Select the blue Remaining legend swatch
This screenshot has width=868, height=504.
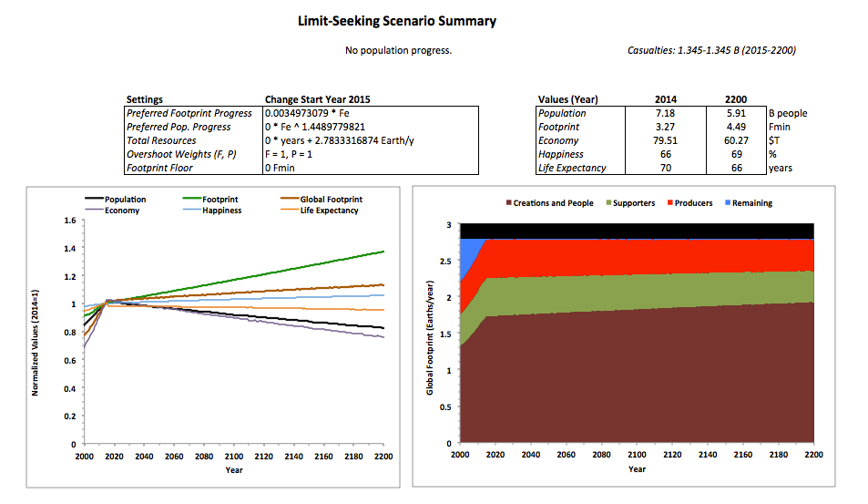(x=727, y=203)
